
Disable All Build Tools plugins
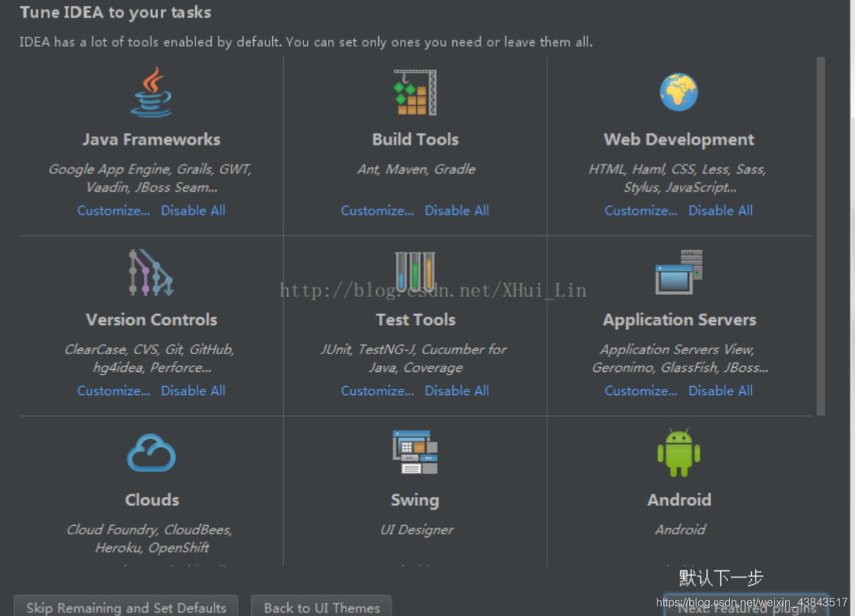[x=457, y=210]
